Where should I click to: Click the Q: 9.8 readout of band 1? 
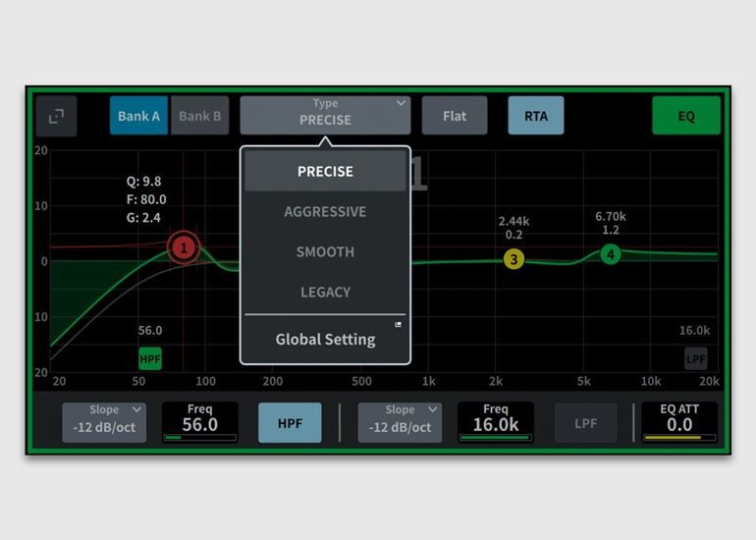(143, 182)
